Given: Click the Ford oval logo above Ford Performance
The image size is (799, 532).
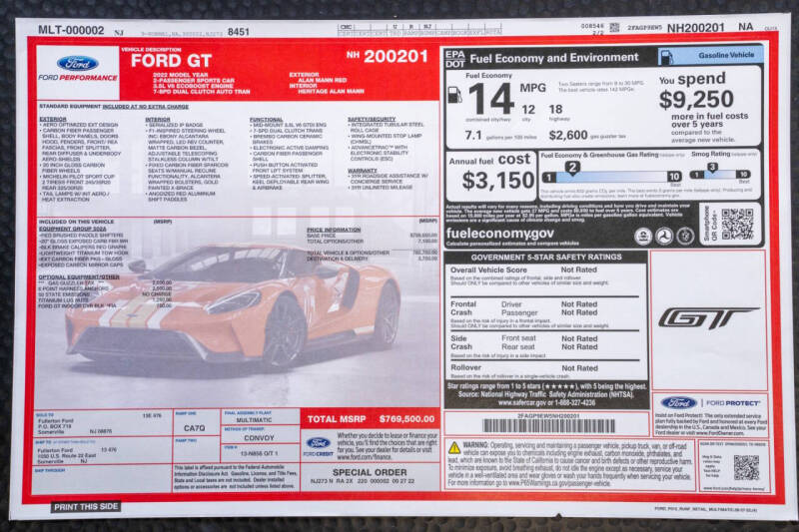Looking at the screenshot, I should (x=78, y=64).
